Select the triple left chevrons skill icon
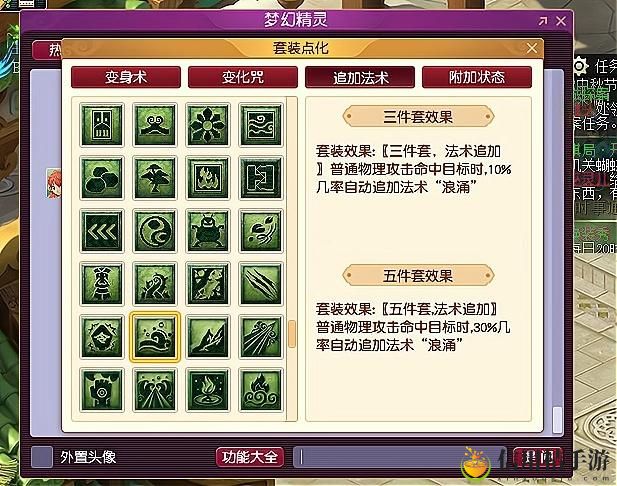617x486 pixels. (x=102, y=230)
